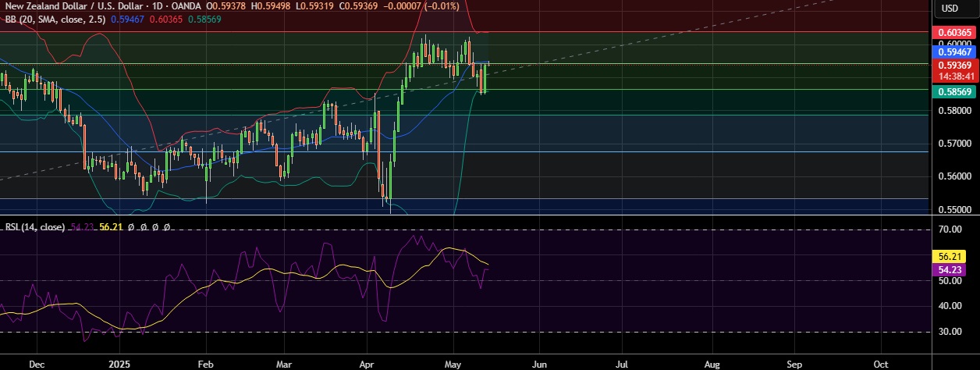Image resolution: width=980 pixels, height=370 pixels.
Task: Click the purple 54.23 RSI scale label
Action: pyautogui.click(x=949, y=270)
